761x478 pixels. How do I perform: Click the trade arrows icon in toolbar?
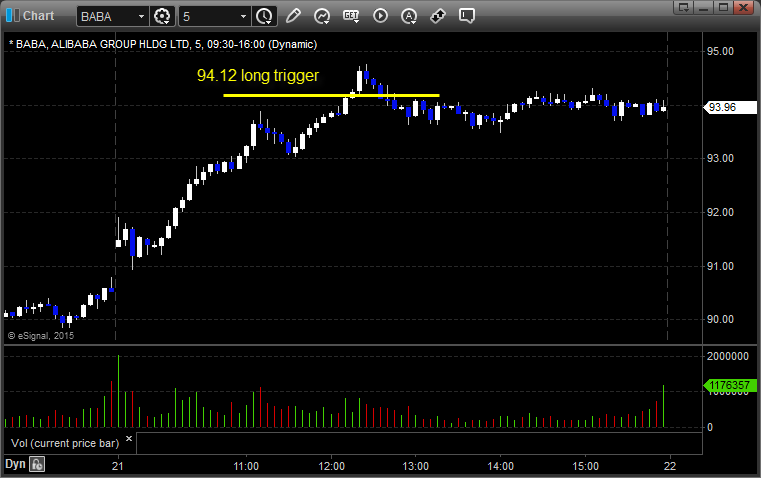click(x=438, y=16)
